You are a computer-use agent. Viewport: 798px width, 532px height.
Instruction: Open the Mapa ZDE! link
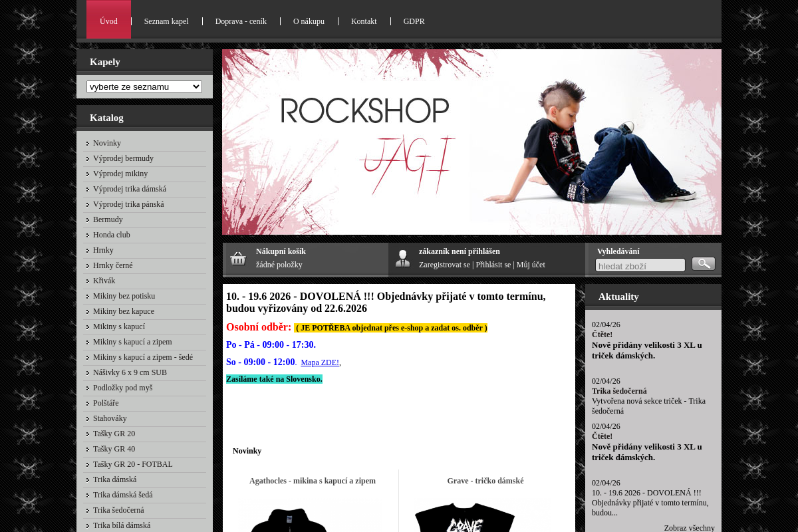point(320,362)
